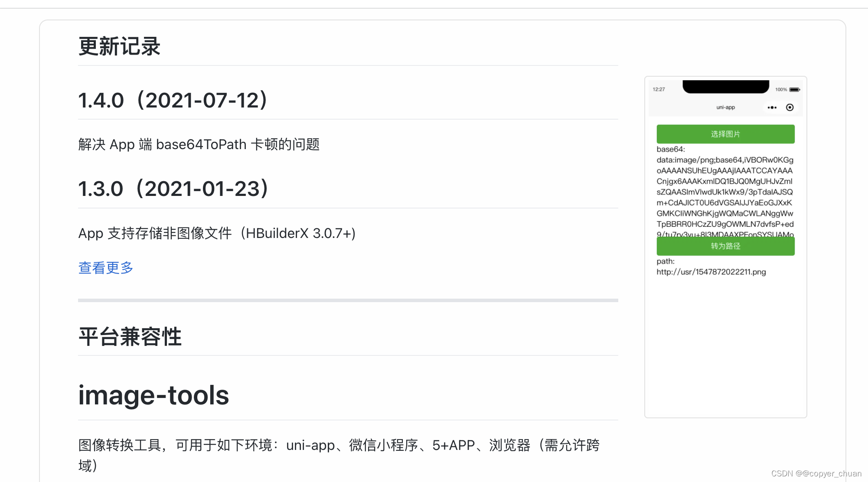The image size is (868, 482).
Task: Open the mini-program more options menu (•••)
Action: click(x=772, y=107)
